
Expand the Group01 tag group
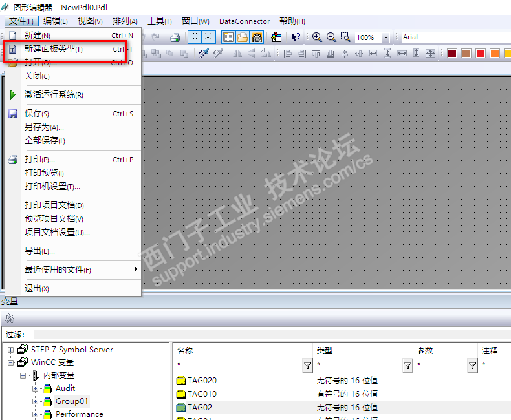(35, 401)
